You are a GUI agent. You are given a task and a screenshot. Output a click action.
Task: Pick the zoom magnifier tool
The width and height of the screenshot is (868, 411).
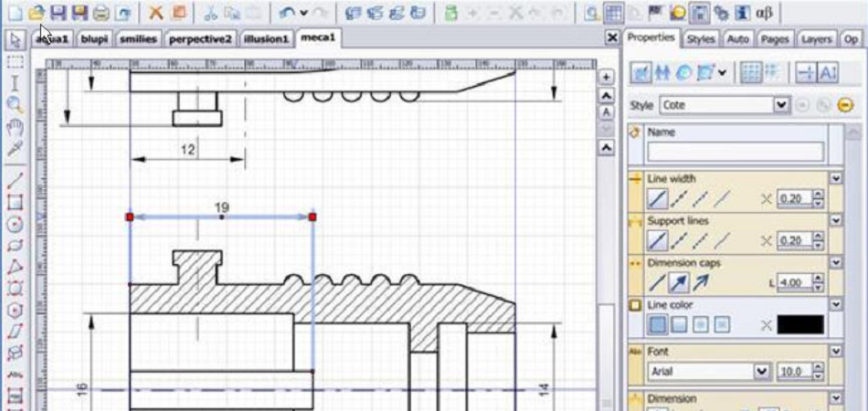coord(15,105)
